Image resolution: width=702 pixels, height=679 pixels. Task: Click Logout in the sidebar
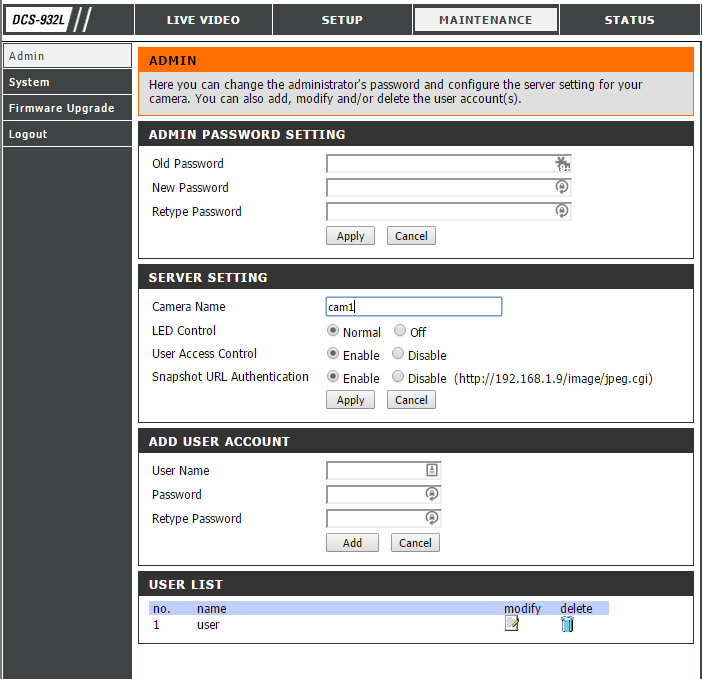click(x=28, y=134)
